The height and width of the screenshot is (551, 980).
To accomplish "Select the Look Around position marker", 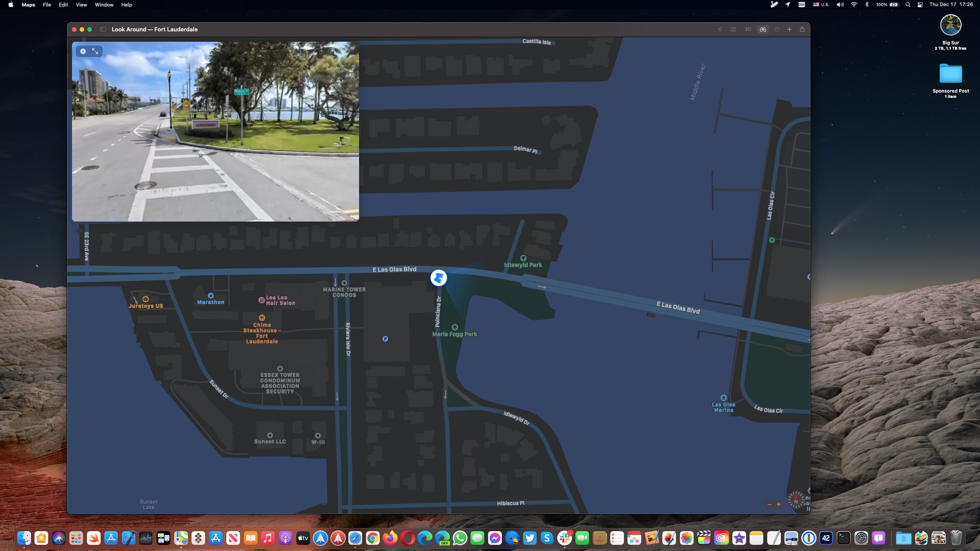I will [439, 278].
